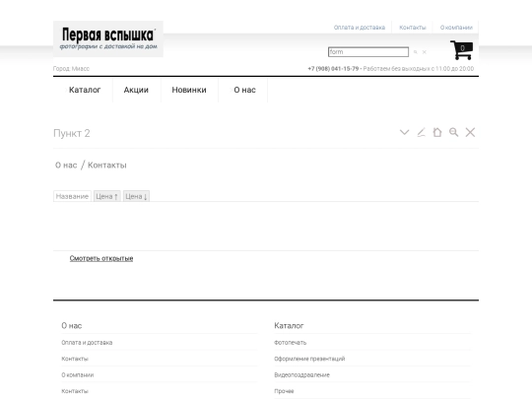Click the Пункт 2 heading

pos(72,133)
